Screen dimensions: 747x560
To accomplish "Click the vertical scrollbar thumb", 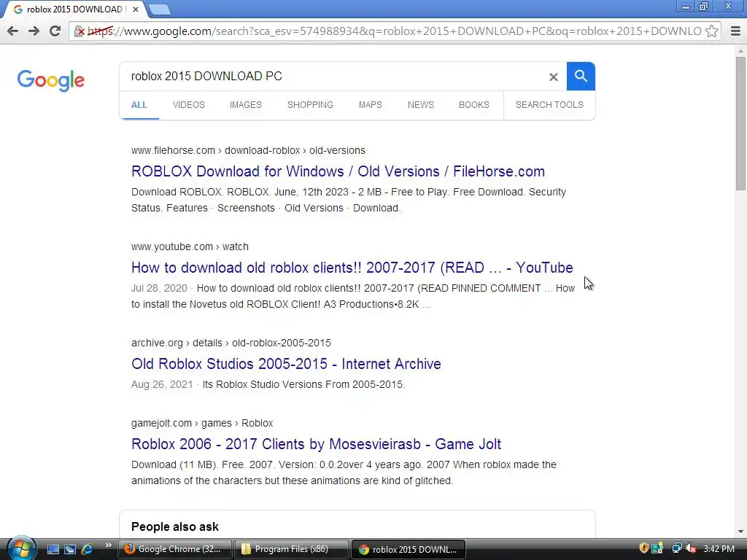I will [x=740, y=122].
